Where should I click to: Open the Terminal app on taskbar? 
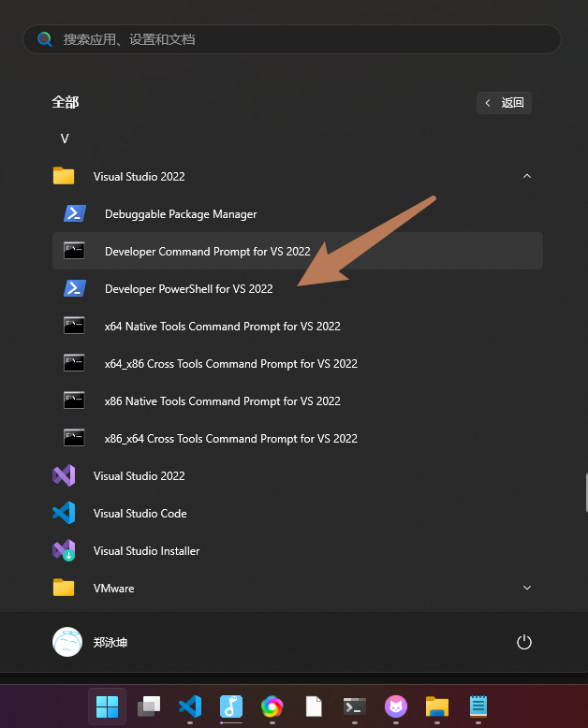[x=354, y=706]
